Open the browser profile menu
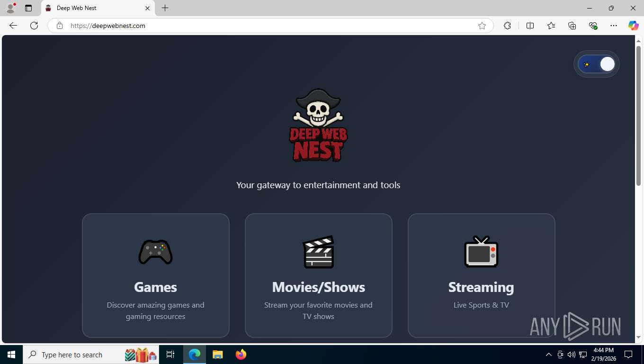The image size is (644, 364). tap(10, 8)
